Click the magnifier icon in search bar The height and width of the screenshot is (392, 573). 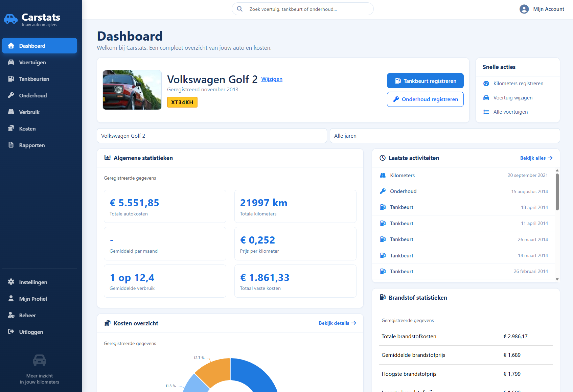tap(239, 9)
